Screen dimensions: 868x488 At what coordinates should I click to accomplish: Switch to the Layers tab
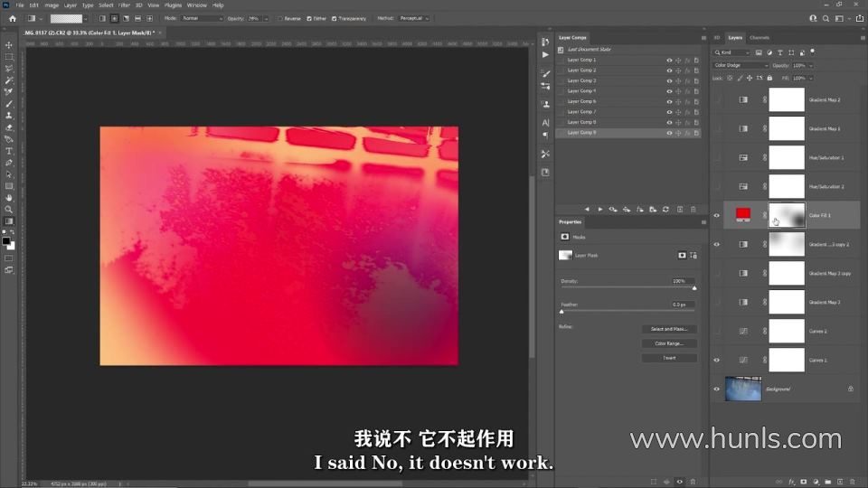(x=735, y=38)
